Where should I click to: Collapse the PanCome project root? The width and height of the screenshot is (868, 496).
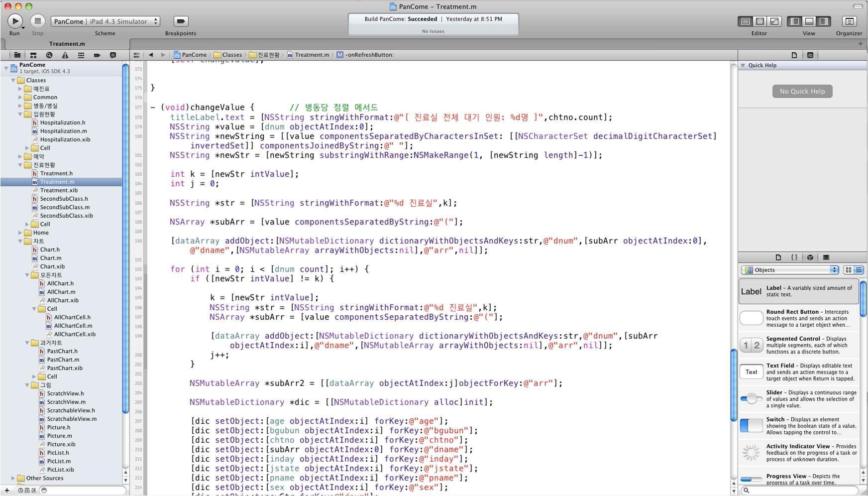[x=6, y=68]
